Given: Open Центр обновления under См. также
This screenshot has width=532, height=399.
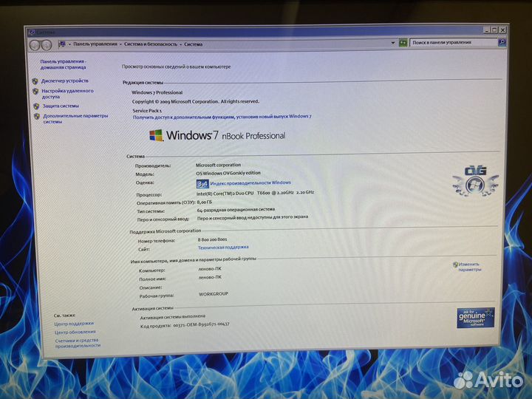Looking at the screenshot, I should [75, 332].
